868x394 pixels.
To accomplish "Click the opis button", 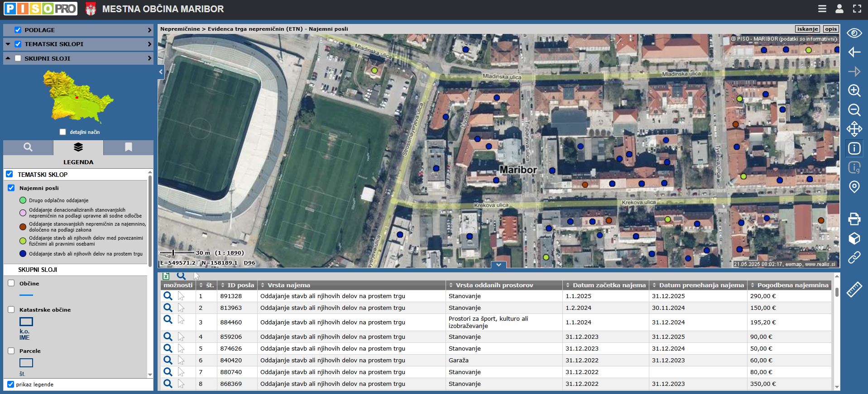I will point(830,29).
